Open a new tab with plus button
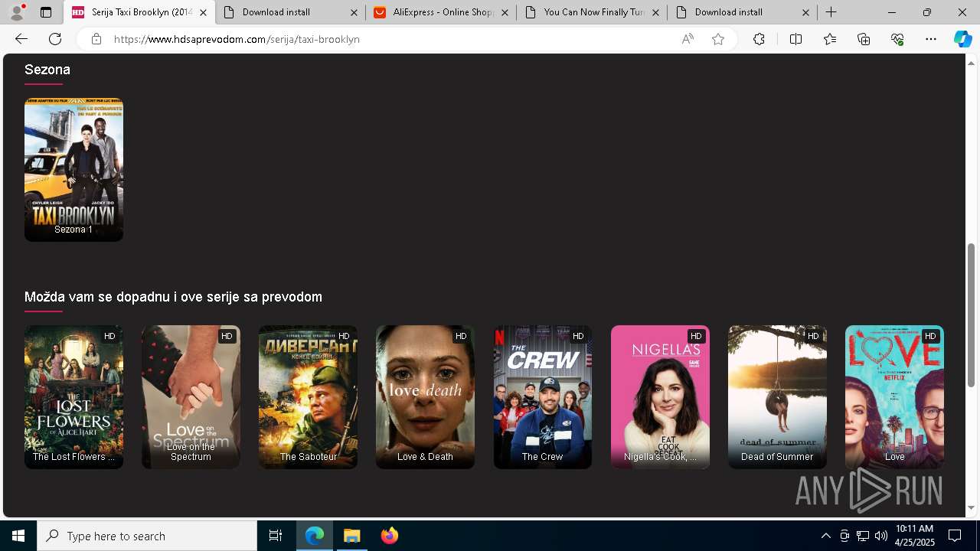The image size is (980, 551). 831,12
